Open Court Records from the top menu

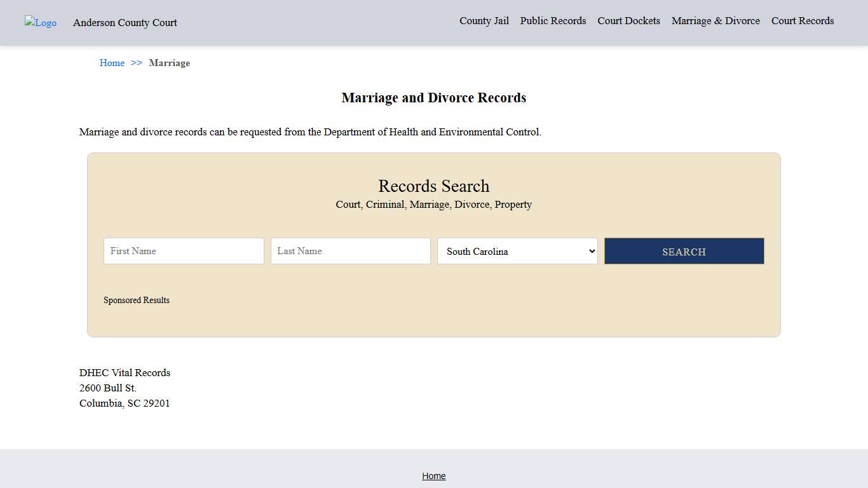pyautogui.click(x=802, y=20)
